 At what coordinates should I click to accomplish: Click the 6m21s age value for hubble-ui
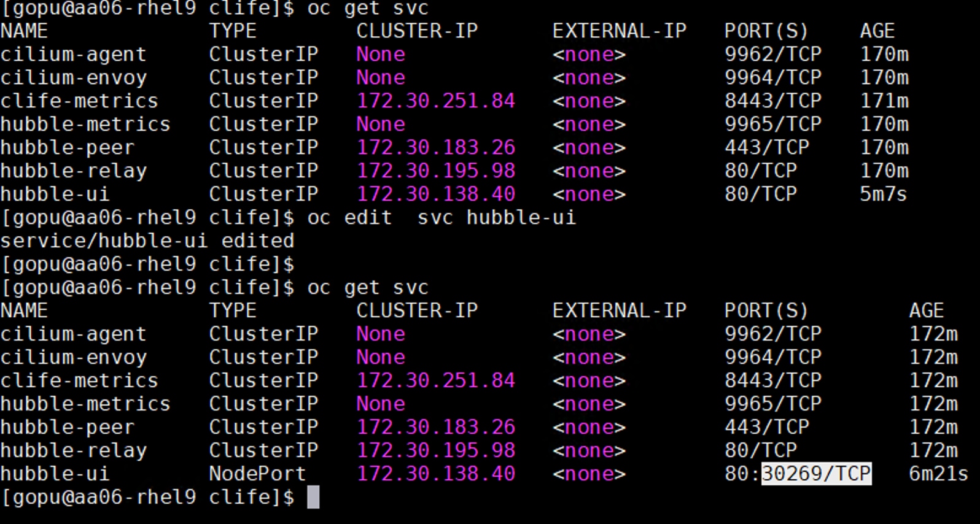pos(938,474)
